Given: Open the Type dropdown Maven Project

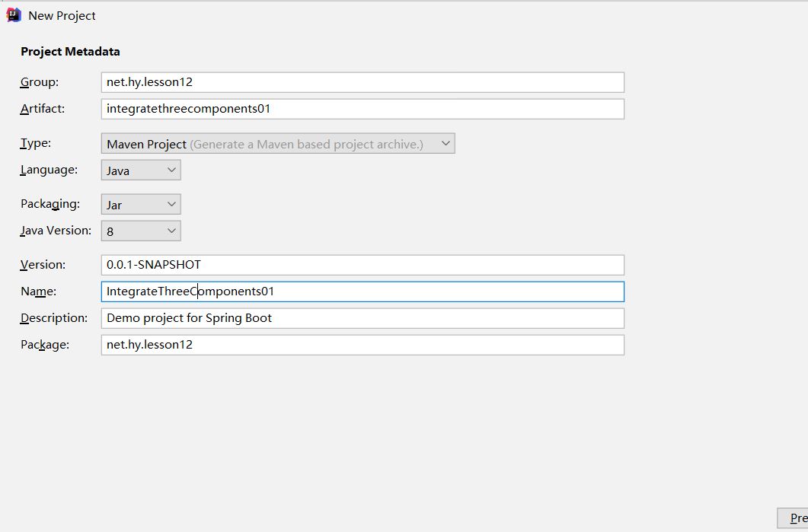Looking at the screenshot, I should 278,144.
